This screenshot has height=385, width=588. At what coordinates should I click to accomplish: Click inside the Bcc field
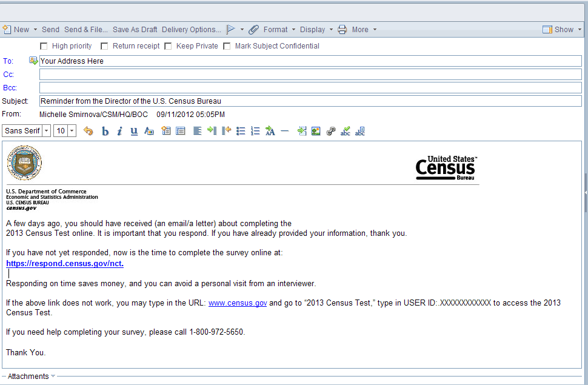coord(310,88)
